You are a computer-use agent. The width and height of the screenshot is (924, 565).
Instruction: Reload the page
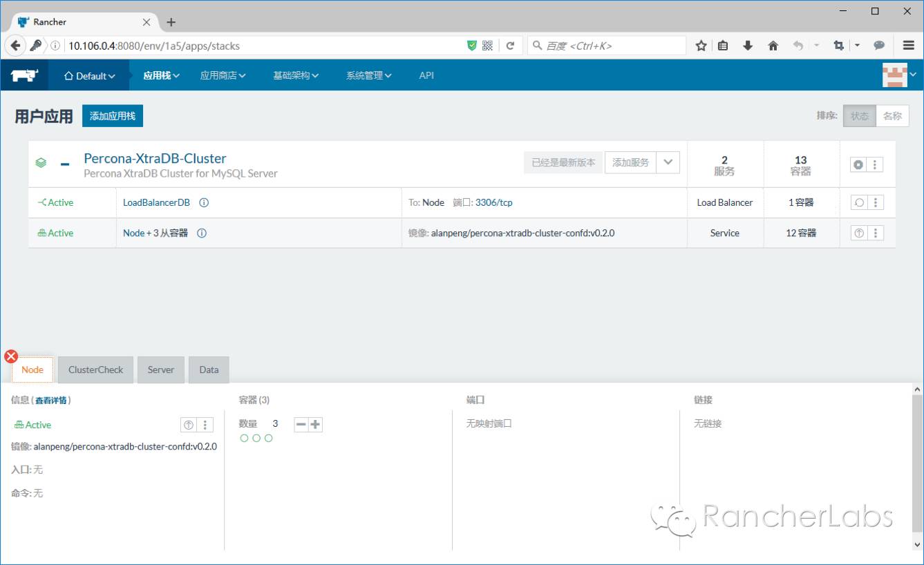(x=510, y=46)
